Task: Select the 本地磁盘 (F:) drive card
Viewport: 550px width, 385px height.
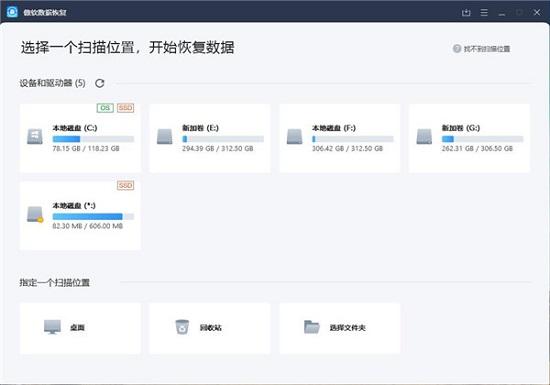Action: click(340, 138)
